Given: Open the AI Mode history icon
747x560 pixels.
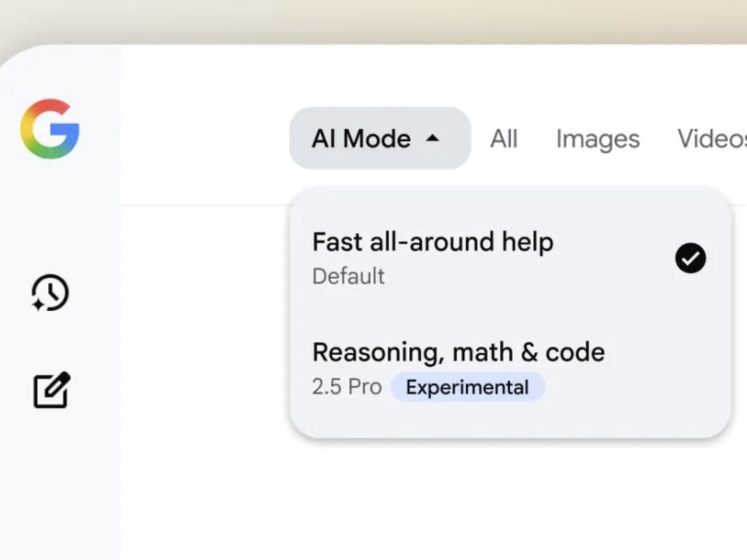Looking at the screenshot, I should 51,293.
